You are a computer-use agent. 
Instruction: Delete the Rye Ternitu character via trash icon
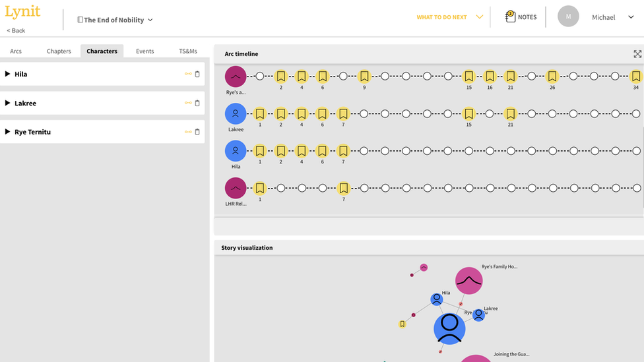point(197,133)
